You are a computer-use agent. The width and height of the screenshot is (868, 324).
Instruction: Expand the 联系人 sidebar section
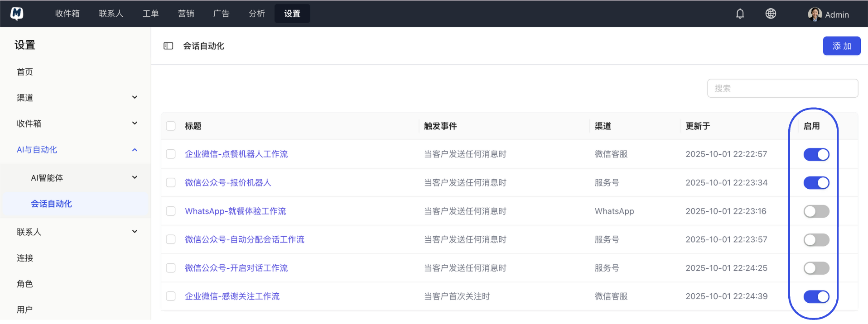(x=135, y=232)
